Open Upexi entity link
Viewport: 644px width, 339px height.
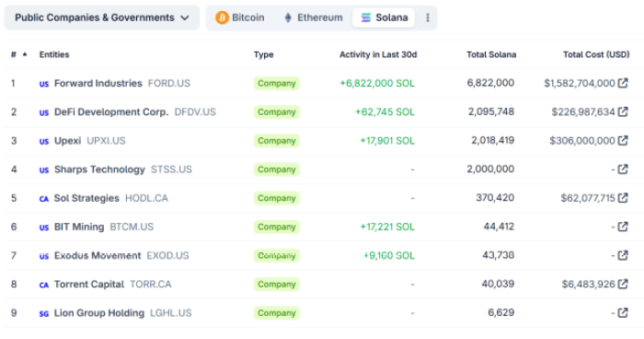(x=68, y=141)
